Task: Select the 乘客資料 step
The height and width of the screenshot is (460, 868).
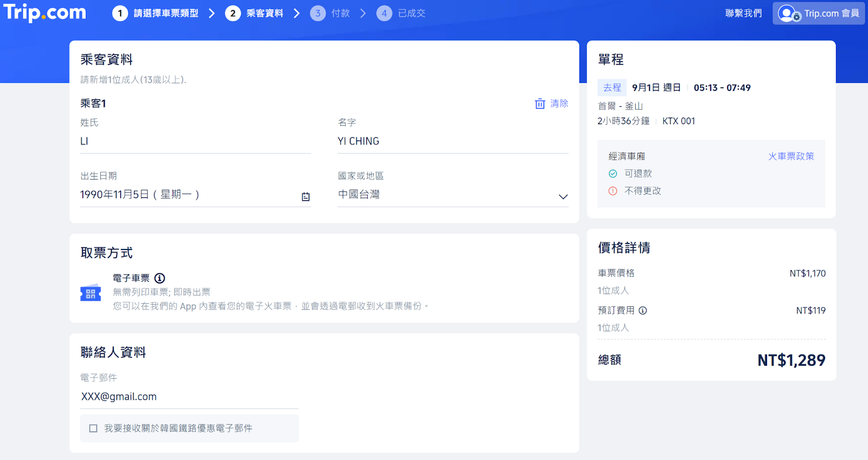Action: 265,13
